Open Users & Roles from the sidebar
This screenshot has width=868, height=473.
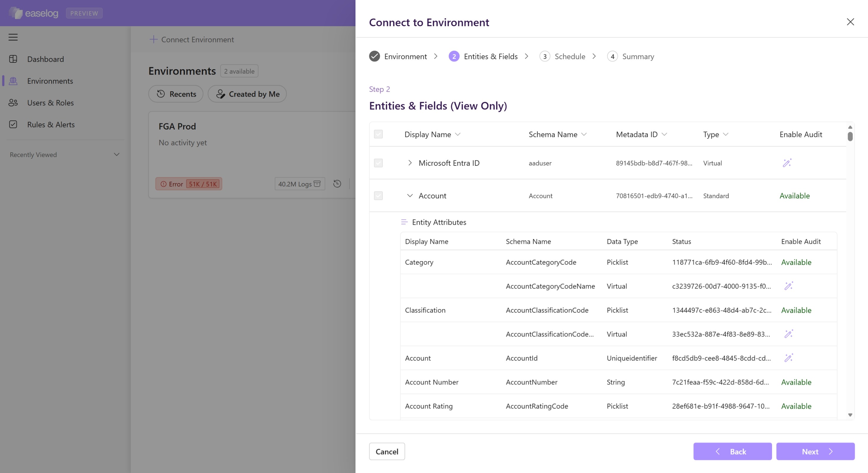tap(51, 103)
